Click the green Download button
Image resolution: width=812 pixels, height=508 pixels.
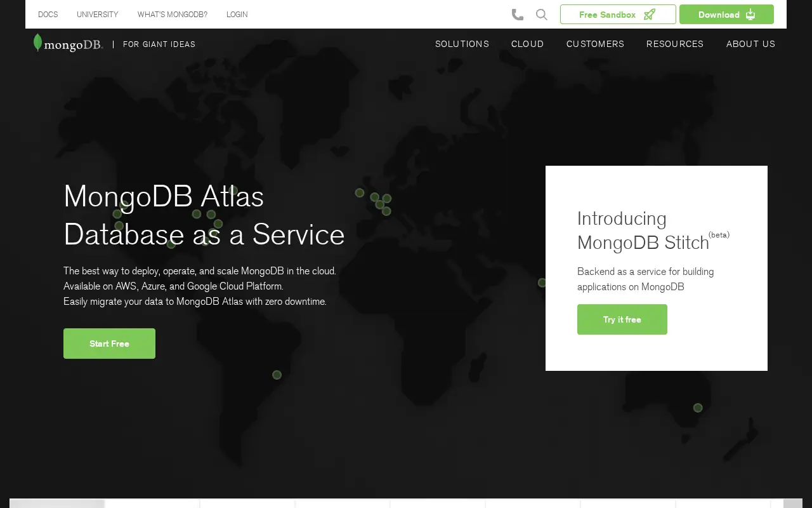pos(726,15)
